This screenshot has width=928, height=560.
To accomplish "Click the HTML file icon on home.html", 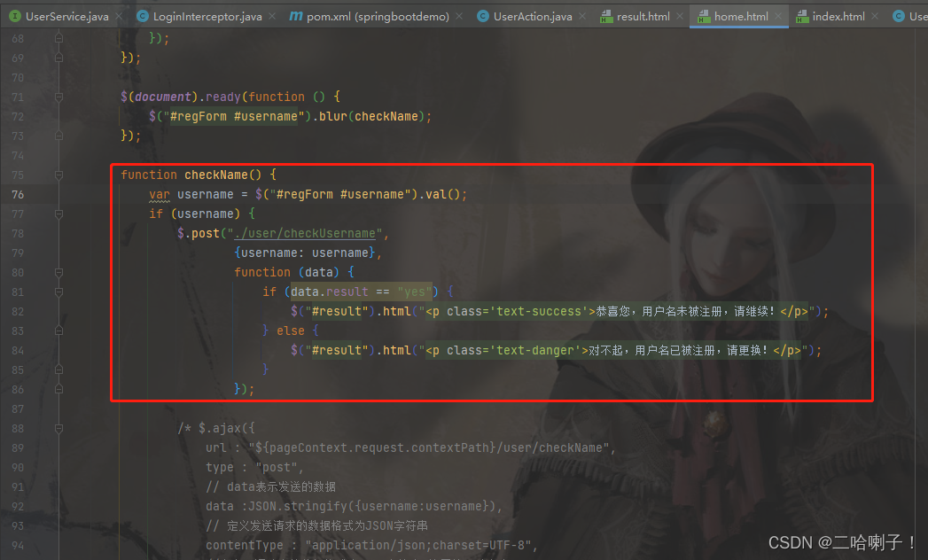I will click(704, 17).
